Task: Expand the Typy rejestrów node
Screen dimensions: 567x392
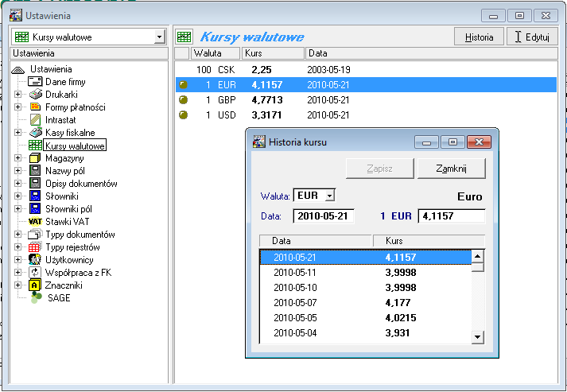Action: click(17, 247)
